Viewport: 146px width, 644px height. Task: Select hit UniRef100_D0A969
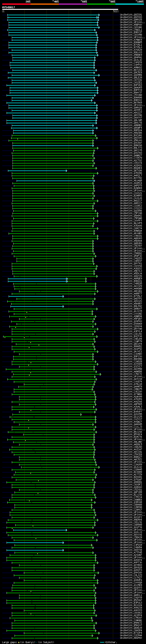[x=131, y=324]
